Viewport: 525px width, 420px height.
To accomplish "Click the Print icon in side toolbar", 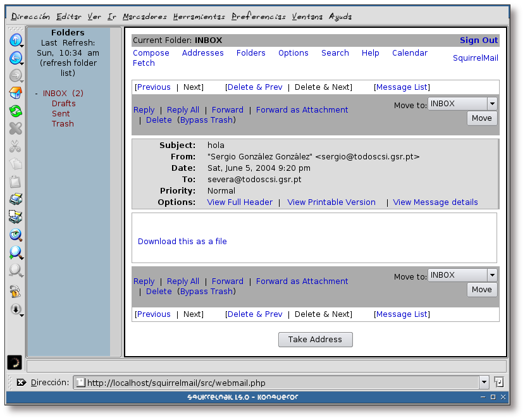I will click(x=15, y=200).
